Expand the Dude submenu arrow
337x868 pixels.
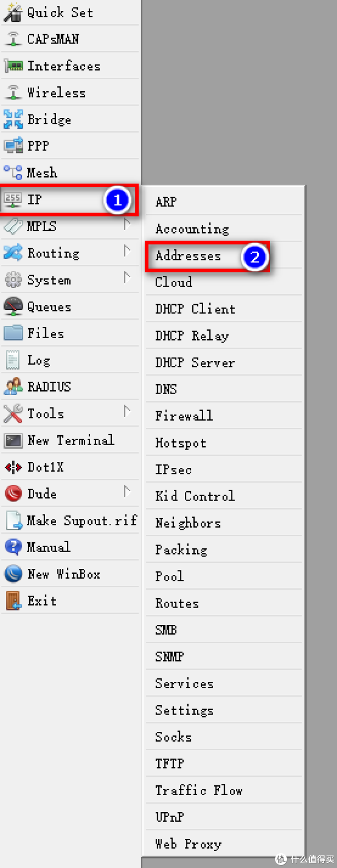click(127, 492)
